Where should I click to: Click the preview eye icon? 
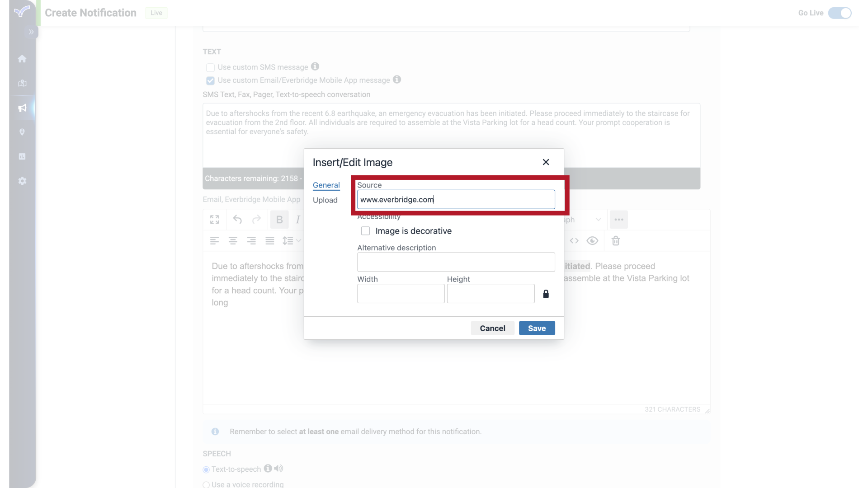[x=592, y=241]
